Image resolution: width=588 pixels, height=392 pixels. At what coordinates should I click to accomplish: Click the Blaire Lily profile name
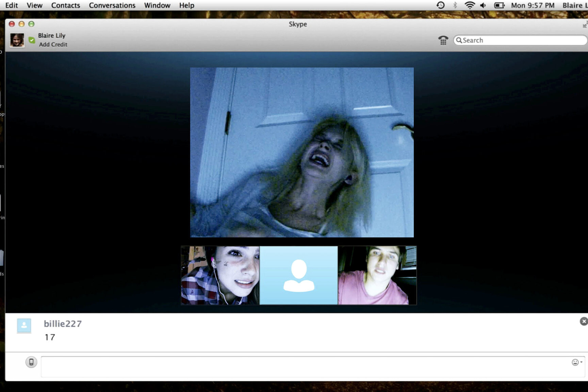point(52,35)
